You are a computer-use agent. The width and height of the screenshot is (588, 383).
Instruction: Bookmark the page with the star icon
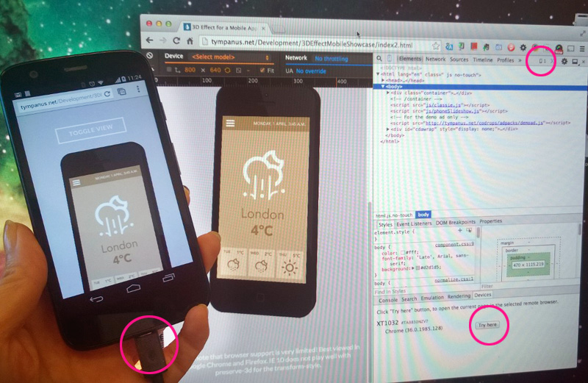click(x=435, y=46)
